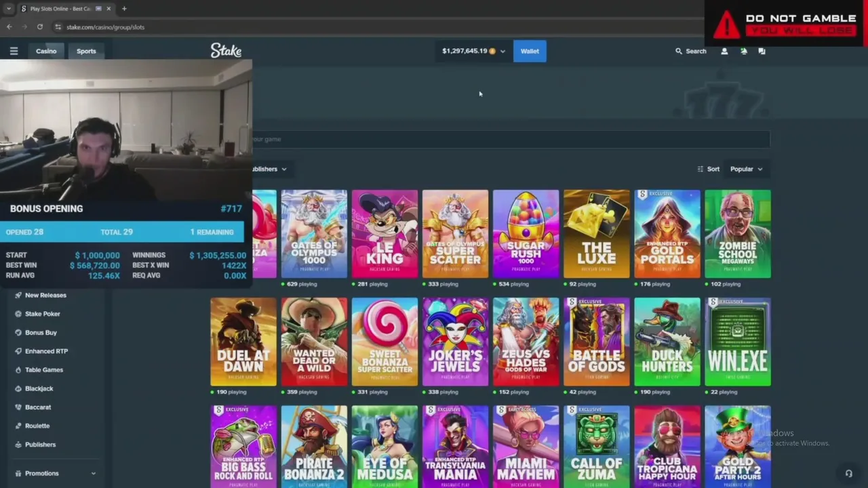Viewport: 868px width, 488px height.
Task: Switch to the Sports tab
Action: tap(86, 51)
